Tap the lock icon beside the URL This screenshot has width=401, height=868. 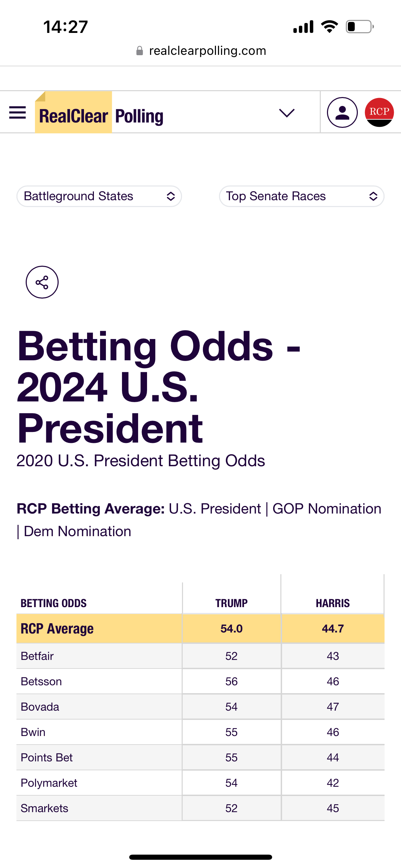pyautogui.click(x=139, y=51)
